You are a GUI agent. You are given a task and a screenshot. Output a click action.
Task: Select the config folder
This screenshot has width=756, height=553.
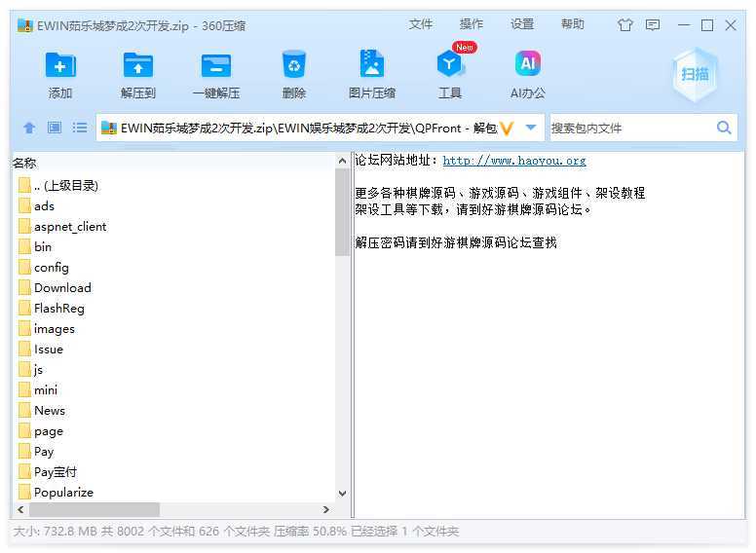44,268
